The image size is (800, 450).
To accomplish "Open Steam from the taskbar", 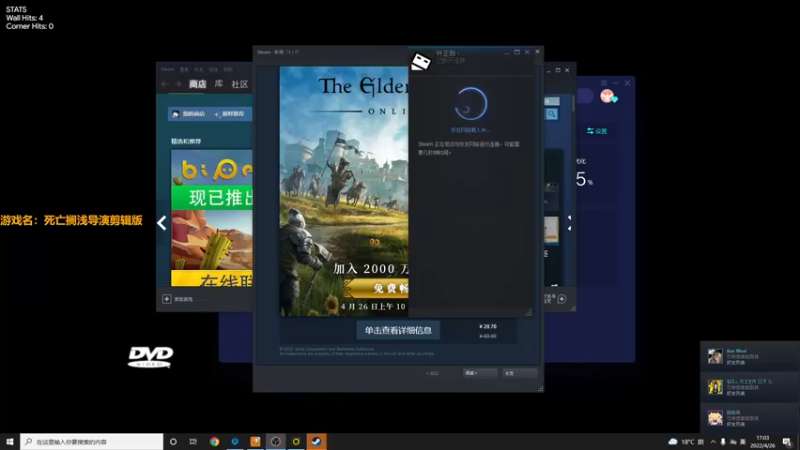I will pyautogui.click(x=316, y=441).
